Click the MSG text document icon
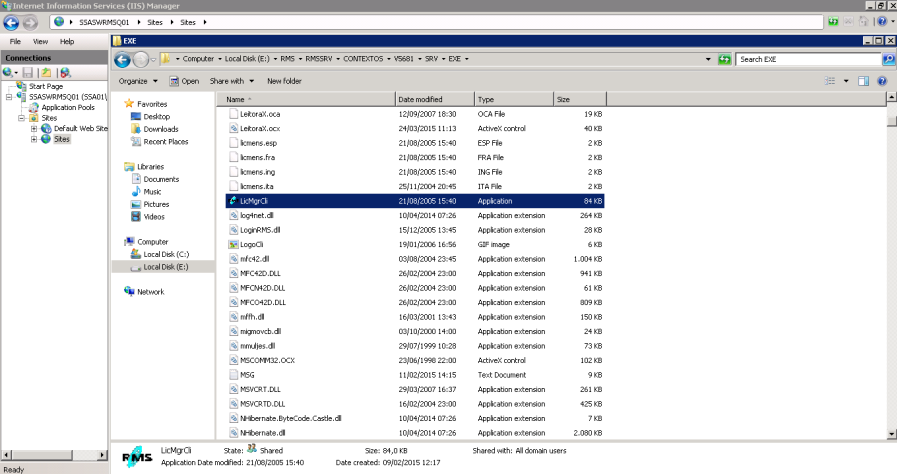 (x=233, y=375)
